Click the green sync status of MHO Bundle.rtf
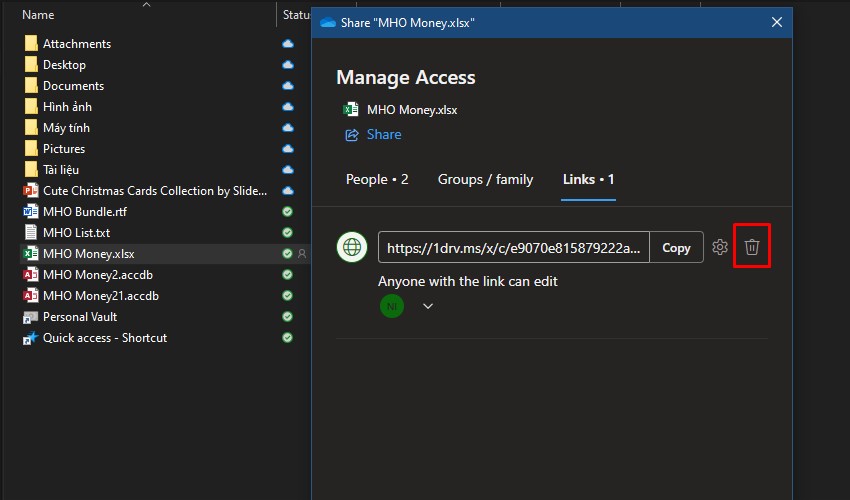Screen dimensions: 850x500 click(288, 212)
